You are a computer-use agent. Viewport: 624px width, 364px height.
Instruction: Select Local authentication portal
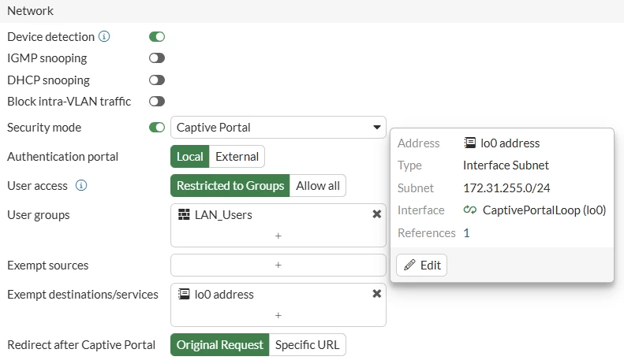[x=190, y=157]
